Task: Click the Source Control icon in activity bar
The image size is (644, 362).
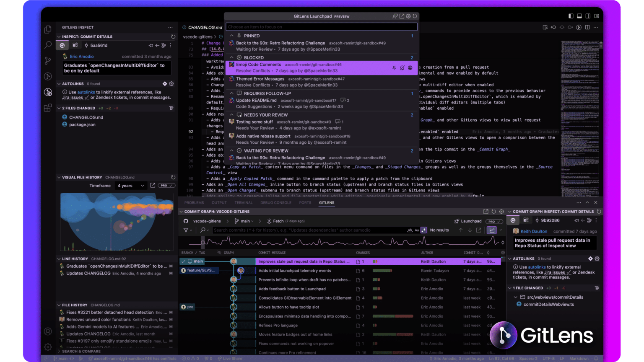Action: [x=47, y=61]
